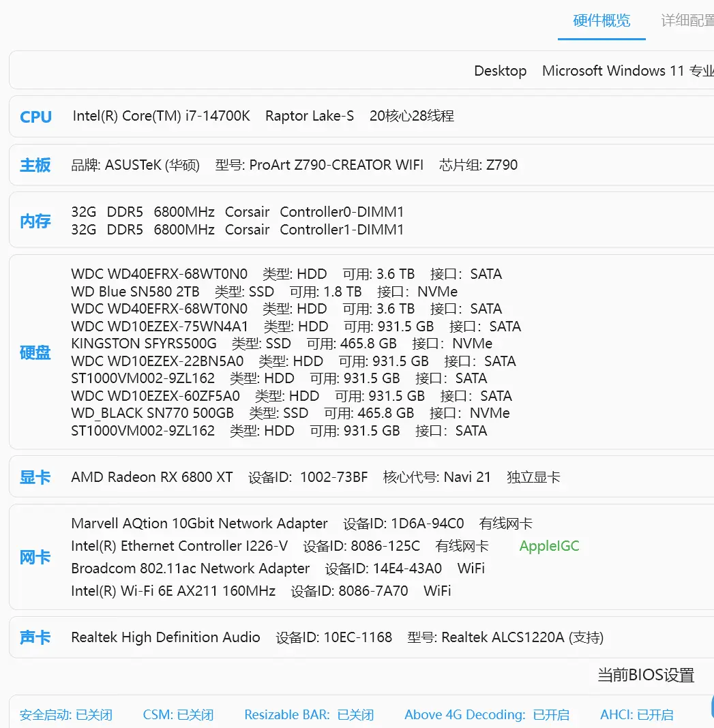Click the 显卡 section label
The height and width of the screenshot is (728, 714).
35,477
